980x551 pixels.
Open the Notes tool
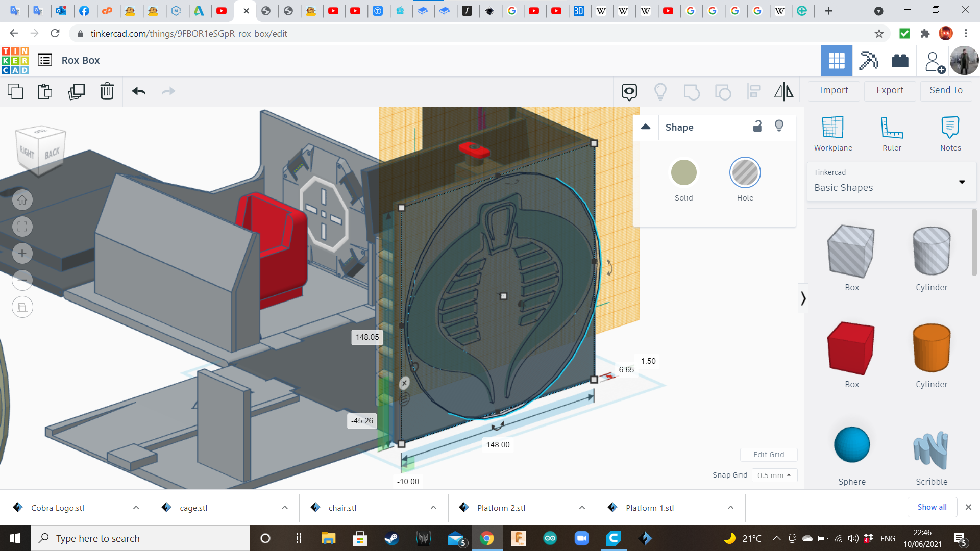(950, 134)
